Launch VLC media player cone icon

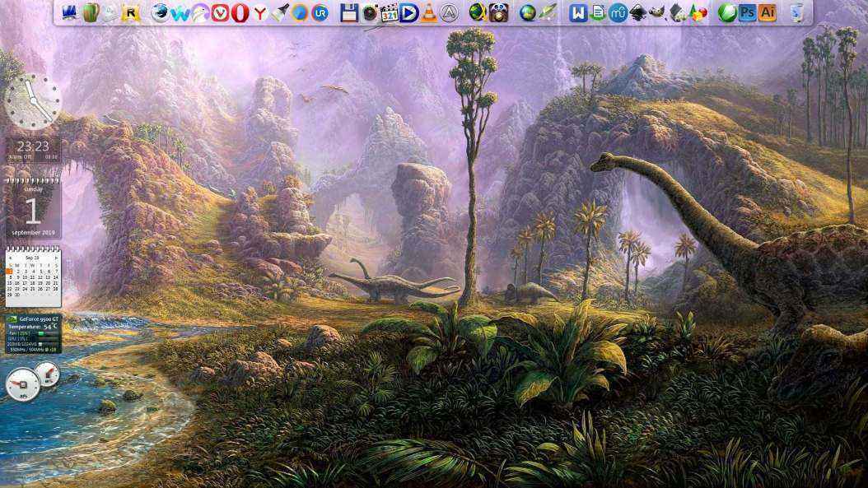(x=428, y=12)
